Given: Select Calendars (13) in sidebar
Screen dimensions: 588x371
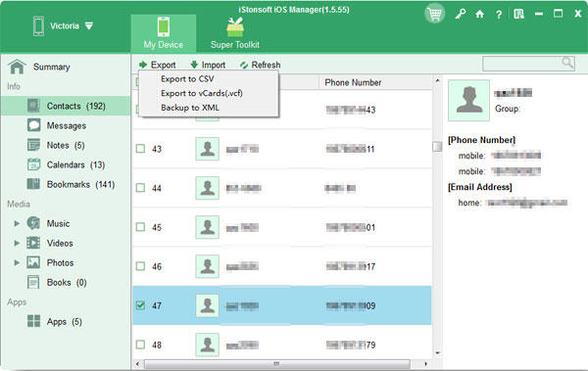Looking at the screenshot, I should point(66,164).
